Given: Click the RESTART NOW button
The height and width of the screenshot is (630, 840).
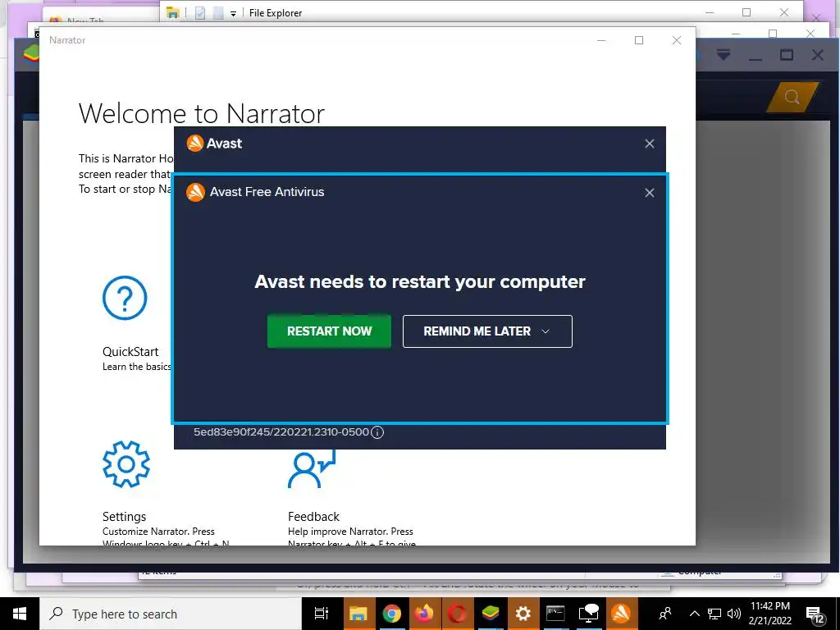Looking at the screenshot, I should [x=329, y=331].
